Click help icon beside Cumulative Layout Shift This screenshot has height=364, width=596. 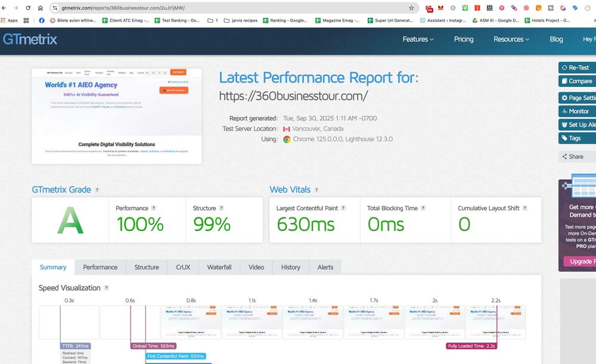click(524, 209)
